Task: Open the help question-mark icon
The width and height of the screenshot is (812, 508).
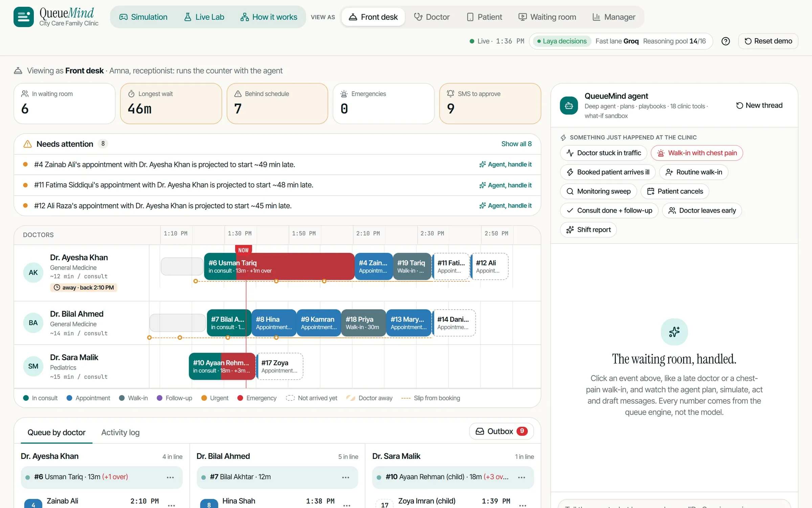Action: 725,41
